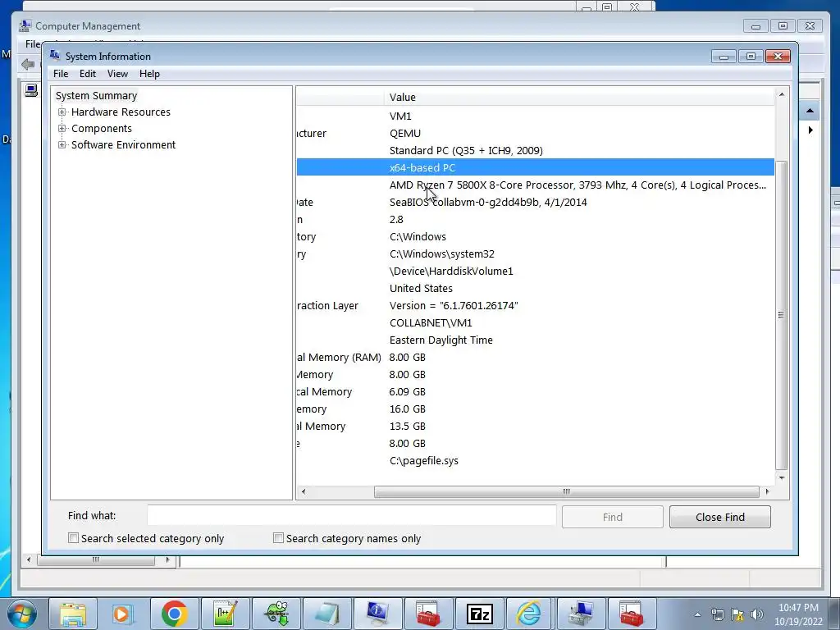Click the horizontal scrollbar thumb in Computer Management

click(x=95, y=560)
